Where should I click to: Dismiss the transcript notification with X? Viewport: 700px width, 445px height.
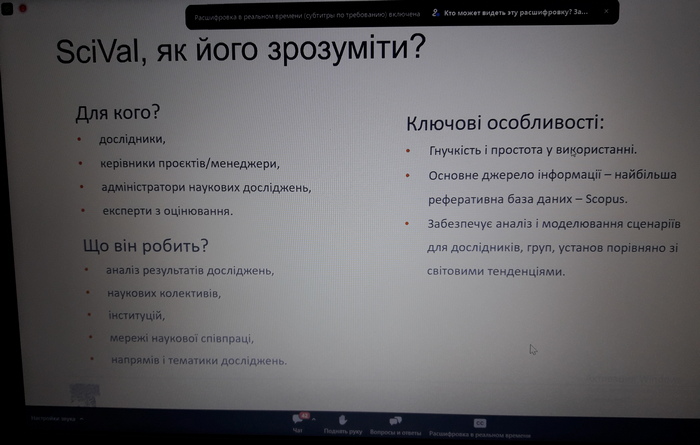coord(606,13)
